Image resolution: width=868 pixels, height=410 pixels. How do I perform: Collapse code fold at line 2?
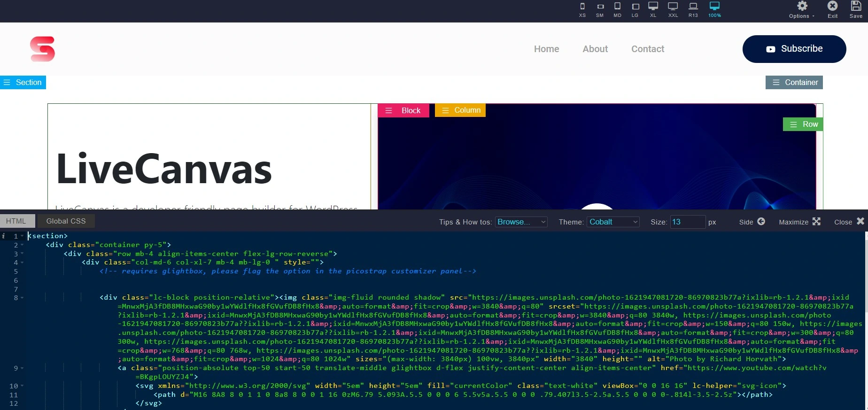pos(22,245)
